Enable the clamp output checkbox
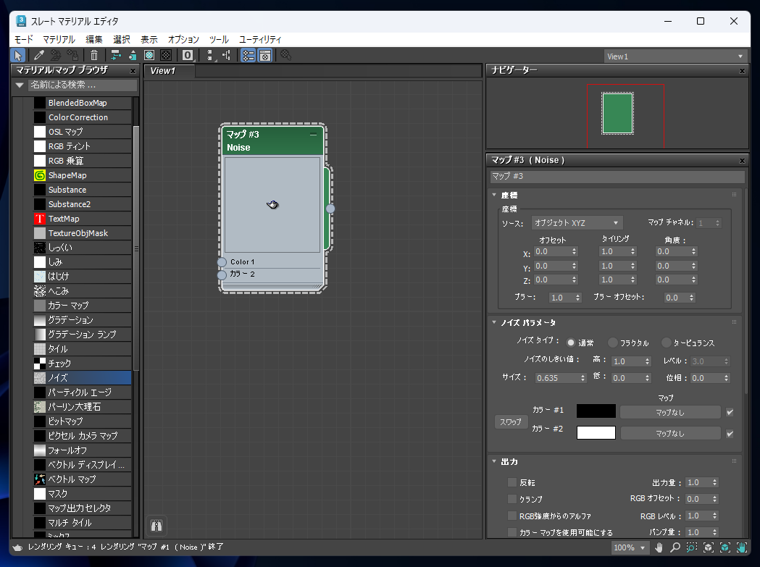This screenshot has height=567, width=760. (x=512, y=499)
